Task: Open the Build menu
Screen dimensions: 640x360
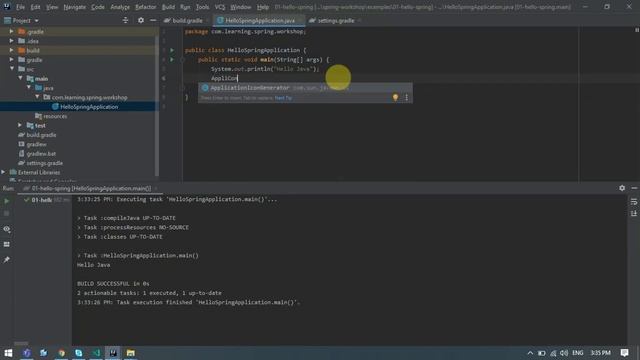Action: 168,7
